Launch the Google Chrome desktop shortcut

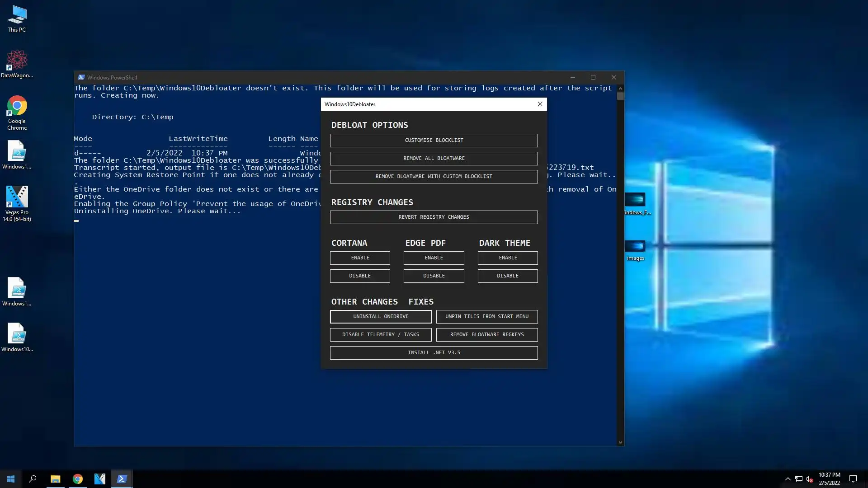point(17,112)
